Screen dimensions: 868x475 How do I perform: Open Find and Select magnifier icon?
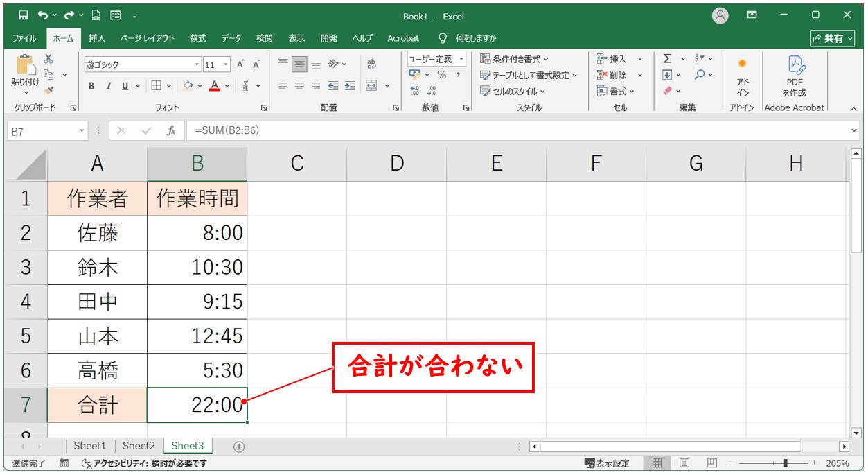pyautogui.click(x=700, y=75)
